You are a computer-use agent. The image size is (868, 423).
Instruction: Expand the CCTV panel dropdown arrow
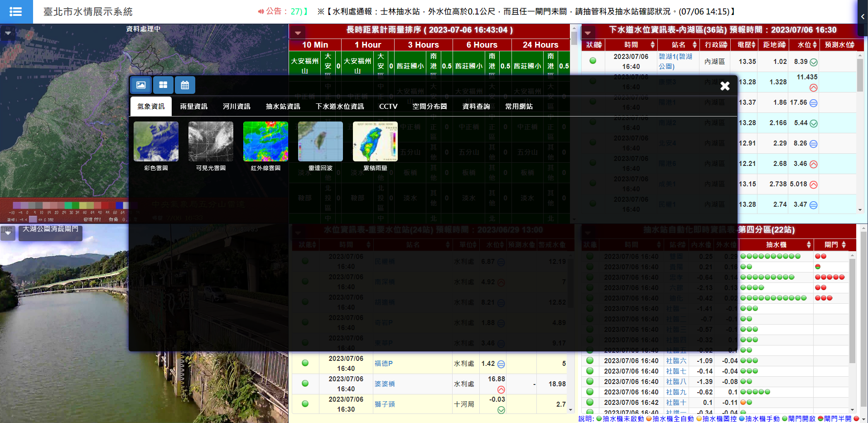click(8, 233)
